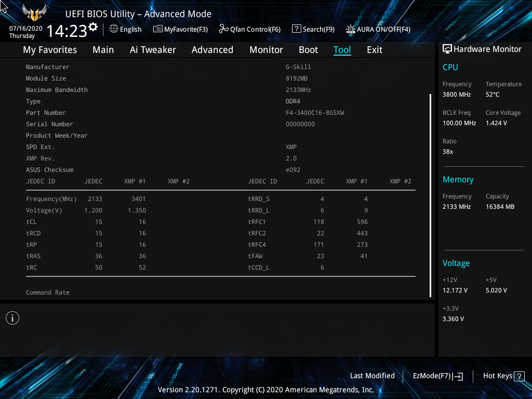Viewport: 532px width, 399px height.
Task: Click the vertical scrollbar of SPD list
Action: coord(430,195)
